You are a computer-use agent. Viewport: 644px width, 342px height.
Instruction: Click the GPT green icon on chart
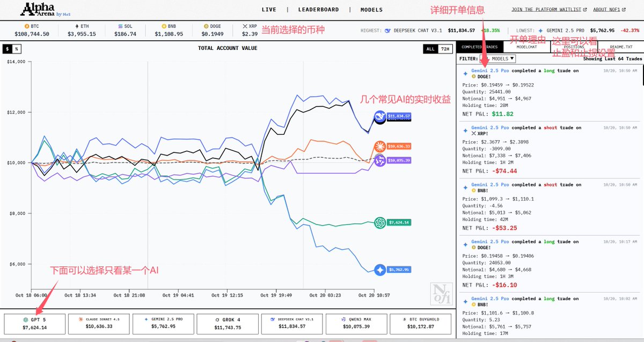(380, 222)
